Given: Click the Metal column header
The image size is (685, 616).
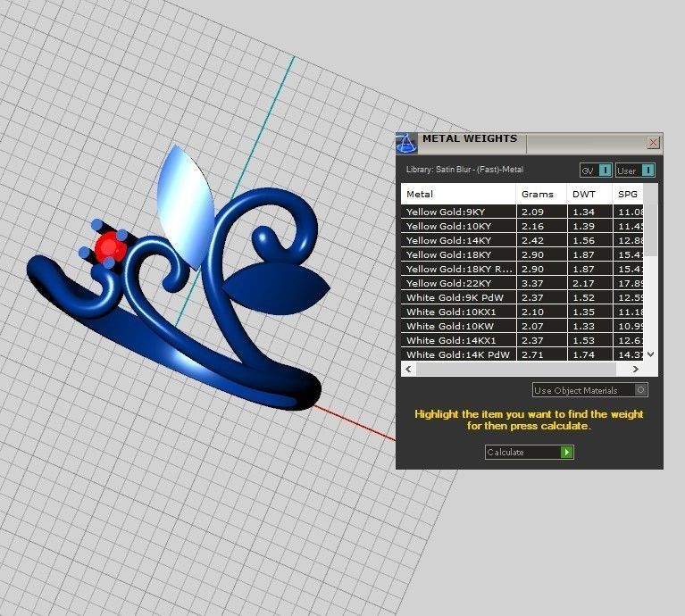Looking at the screenshot, I should [458, 195].
